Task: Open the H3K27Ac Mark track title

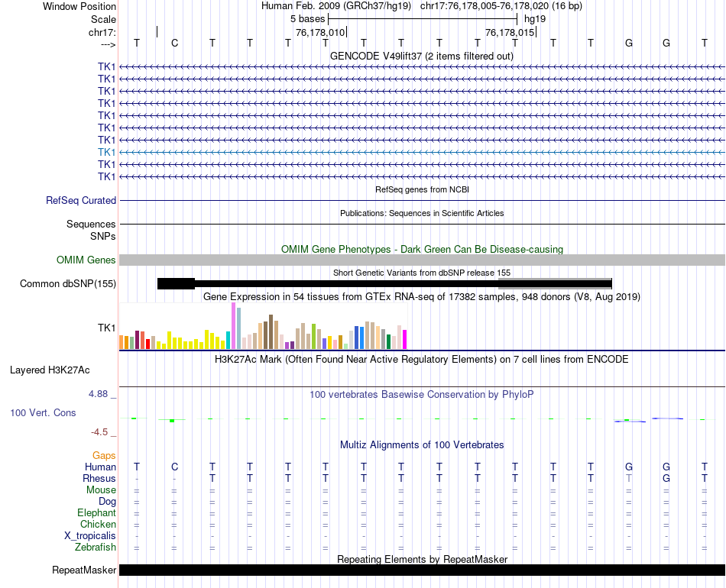Action: click(x=422, y=360)
